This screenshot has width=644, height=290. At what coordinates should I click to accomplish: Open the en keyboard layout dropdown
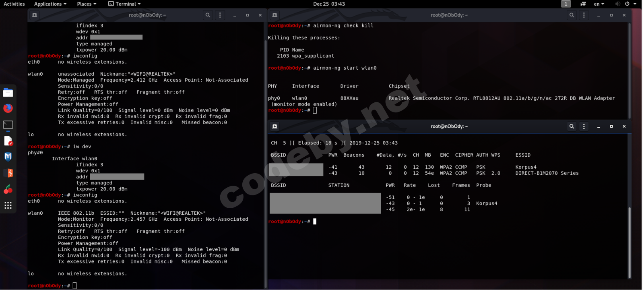pyautogui.click(x=599, y=4)
